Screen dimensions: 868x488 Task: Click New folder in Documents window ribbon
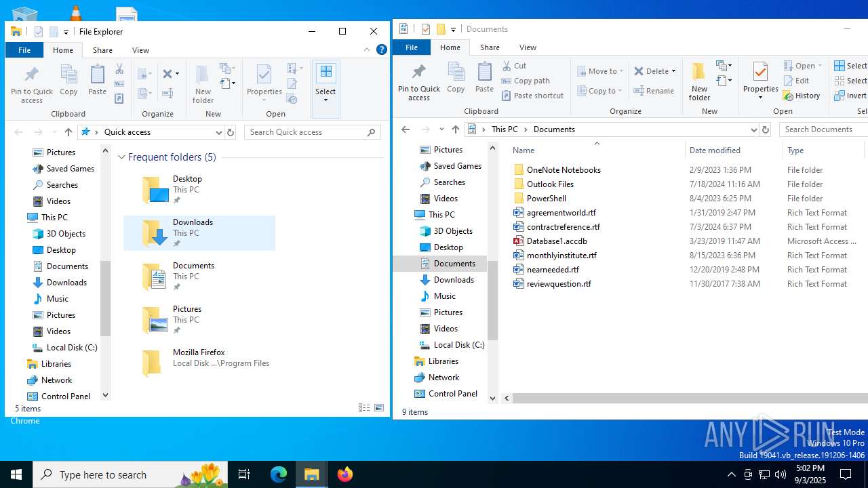699,82
